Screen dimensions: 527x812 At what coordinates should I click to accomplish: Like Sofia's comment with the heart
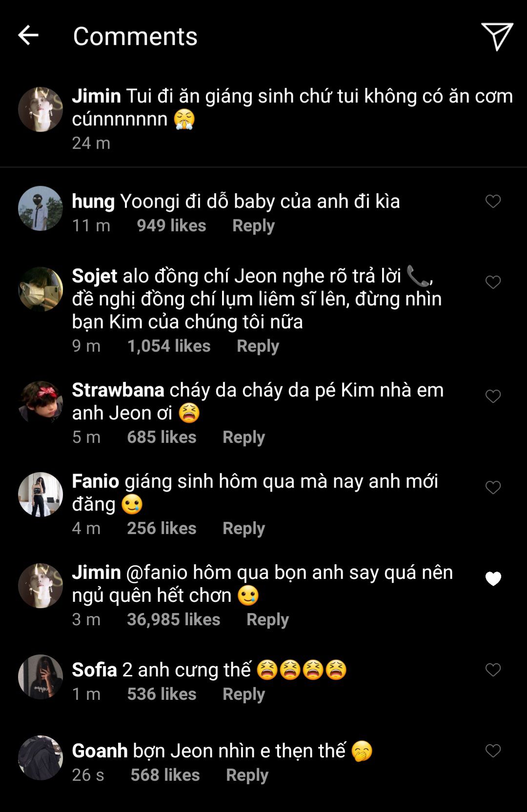tap(493, 670)
